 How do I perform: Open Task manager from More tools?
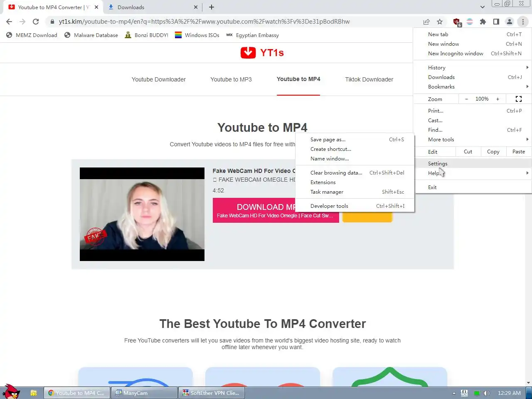[355, 192]
